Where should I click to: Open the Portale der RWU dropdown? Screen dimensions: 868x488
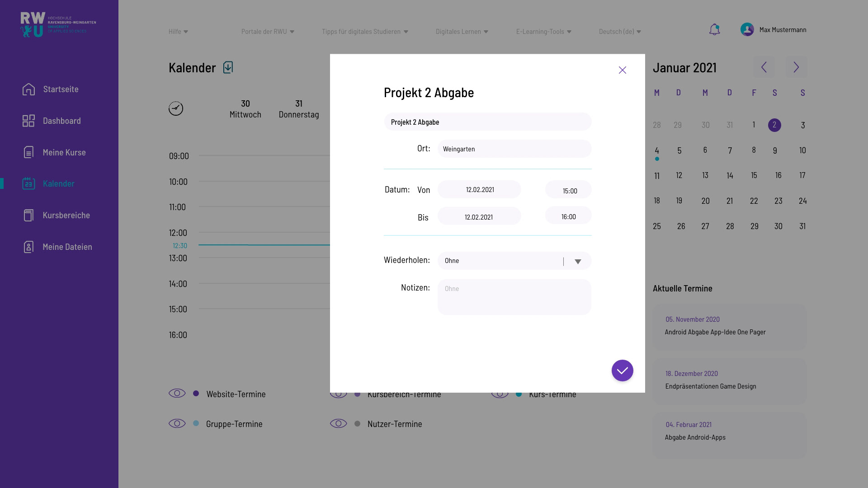(x=268, y=32)
